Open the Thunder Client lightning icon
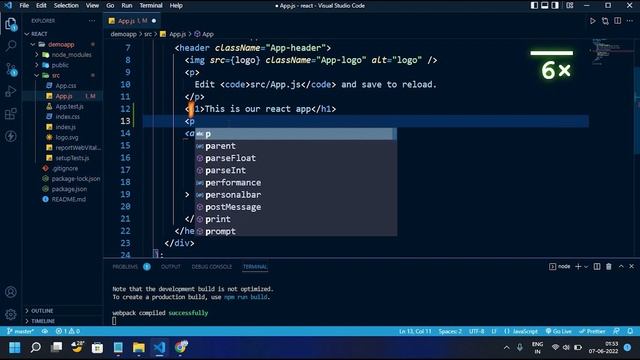Image resolution: width=640 pixels, height=360 pixels. pos(11,136)
